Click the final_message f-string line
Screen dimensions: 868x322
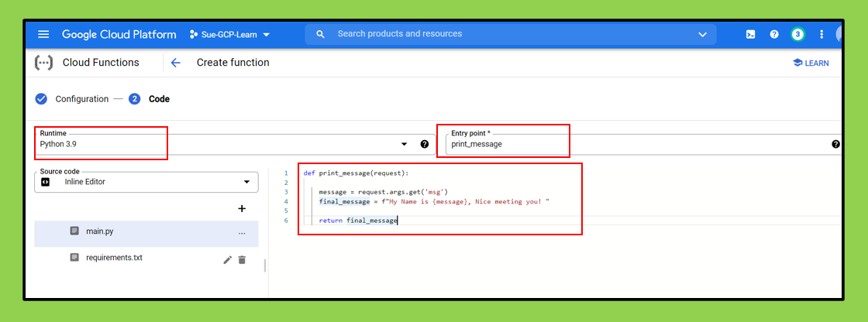[x=434, y=201]
